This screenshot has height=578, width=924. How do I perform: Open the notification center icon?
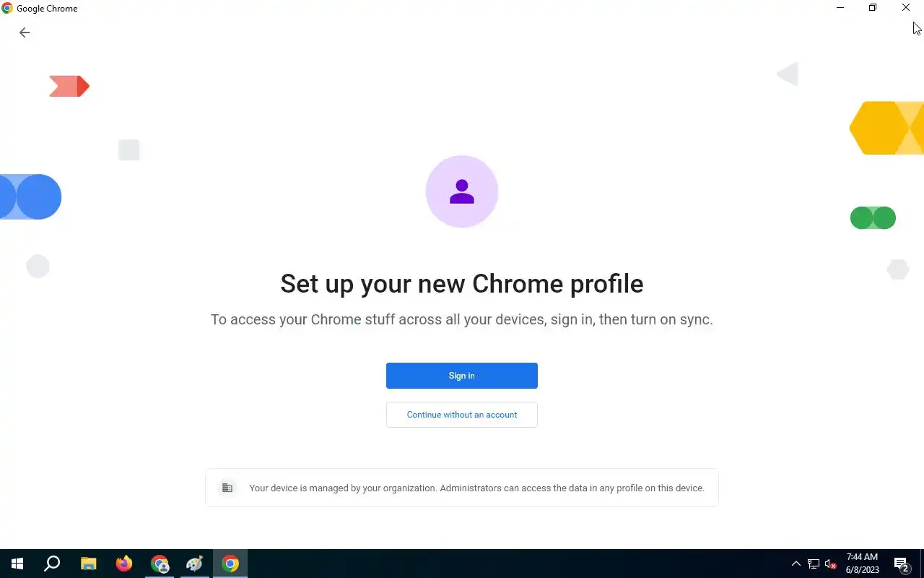tap(901, 564)
